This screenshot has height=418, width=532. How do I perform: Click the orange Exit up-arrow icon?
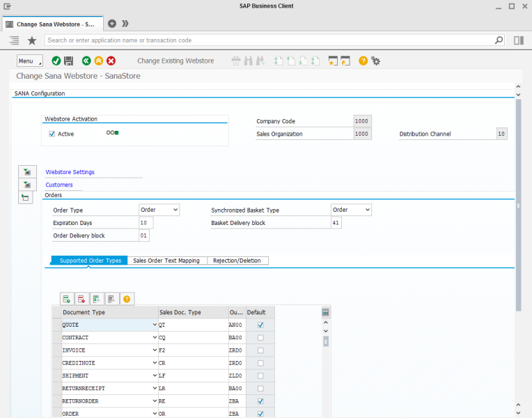(99, 61)
